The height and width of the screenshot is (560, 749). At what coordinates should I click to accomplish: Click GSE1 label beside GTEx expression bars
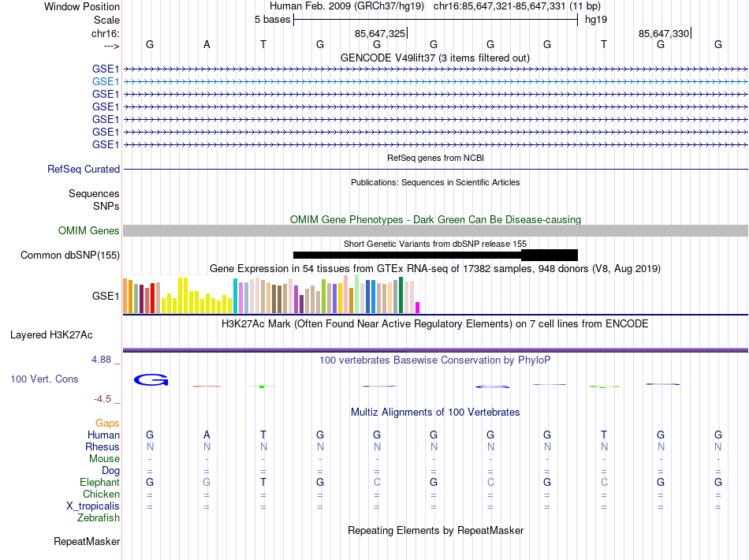tap(106, 297)
